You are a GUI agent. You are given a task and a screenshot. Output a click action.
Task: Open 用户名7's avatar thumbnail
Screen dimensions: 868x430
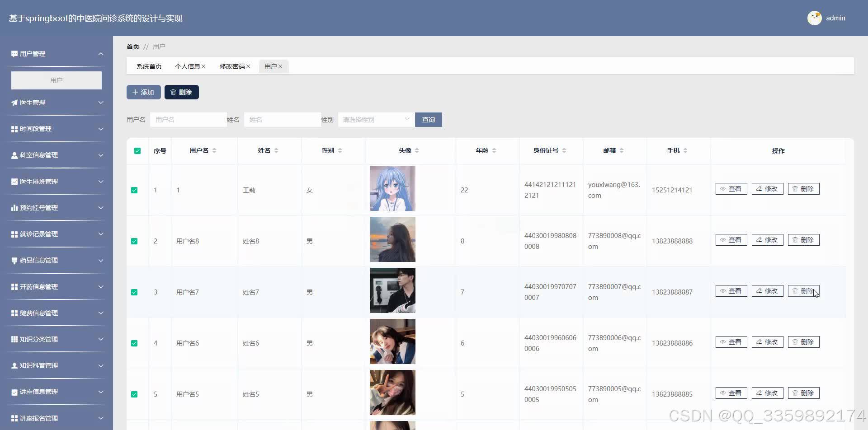tap(392, 290)
